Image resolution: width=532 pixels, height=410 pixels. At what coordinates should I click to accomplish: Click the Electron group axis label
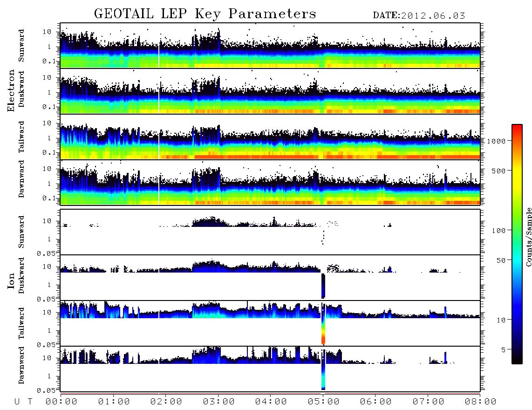[11, 90]
